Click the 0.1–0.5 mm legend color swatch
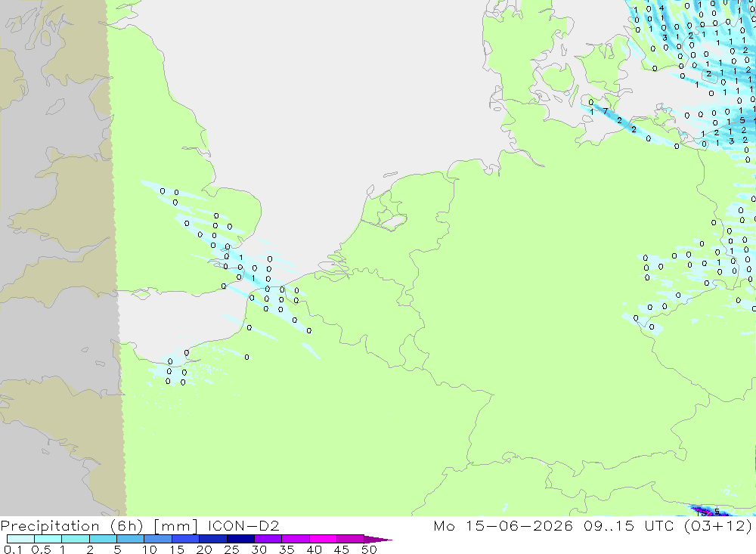 [20, 539]
